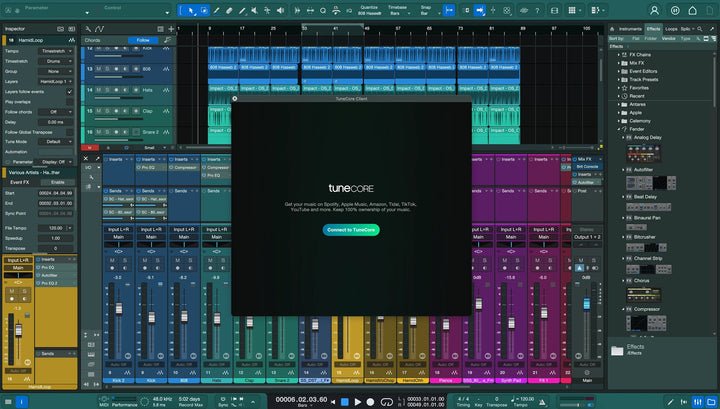Expand the Favorites folder
720x409 pixels.
tap(619, 88)
